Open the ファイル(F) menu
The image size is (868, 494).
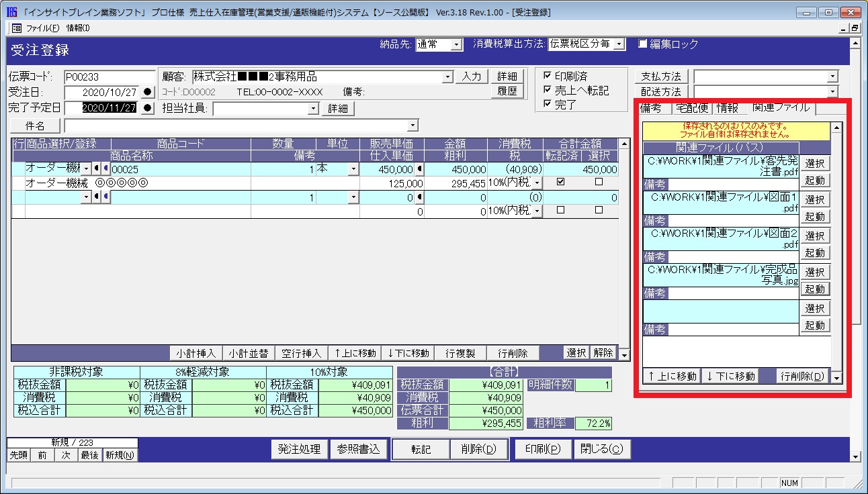click(x=43, y=28)
